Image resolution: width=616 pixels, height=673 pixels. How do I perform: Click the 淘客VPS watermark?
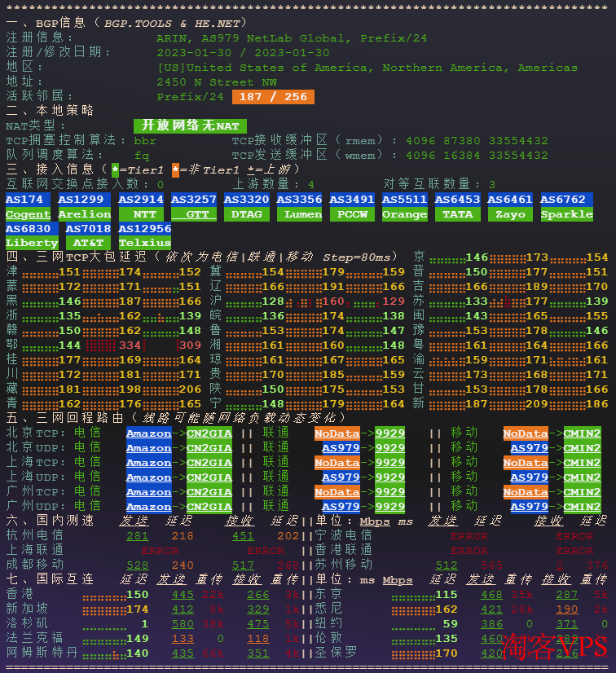(x=554, y=646)
